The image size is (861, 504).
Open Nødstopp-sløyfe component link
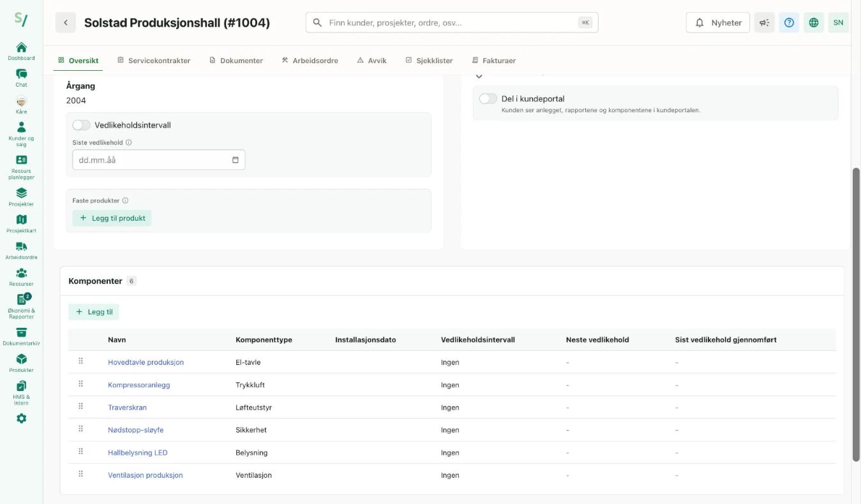(135, 430)
